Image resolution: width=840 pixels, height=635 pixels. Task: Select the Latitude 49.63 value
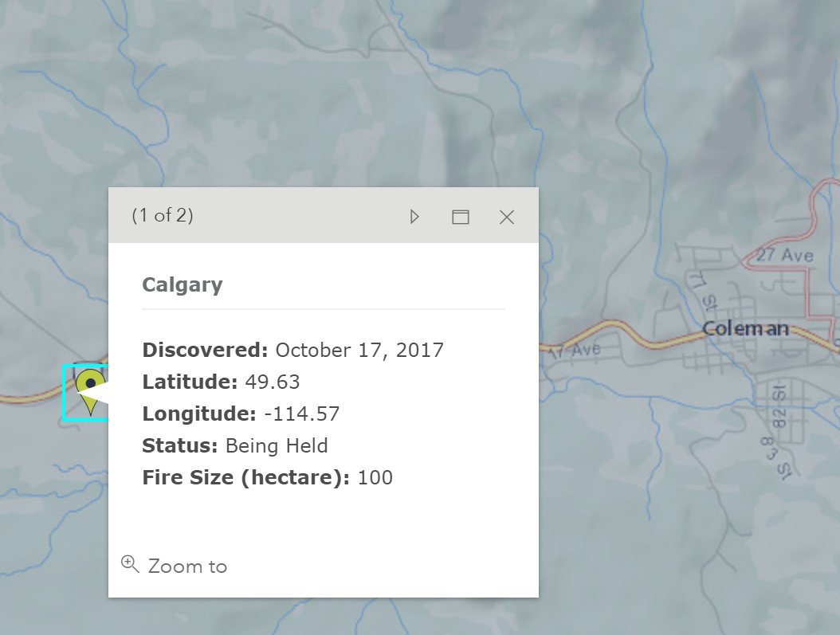click(271, 382)
